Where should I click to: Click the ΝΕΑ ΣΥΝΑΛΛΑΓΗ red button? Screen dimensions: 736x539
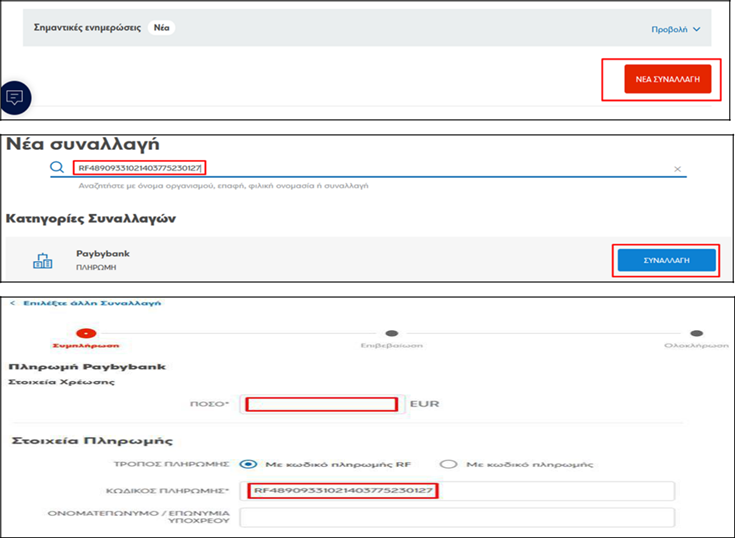click(x=667, y=79)
